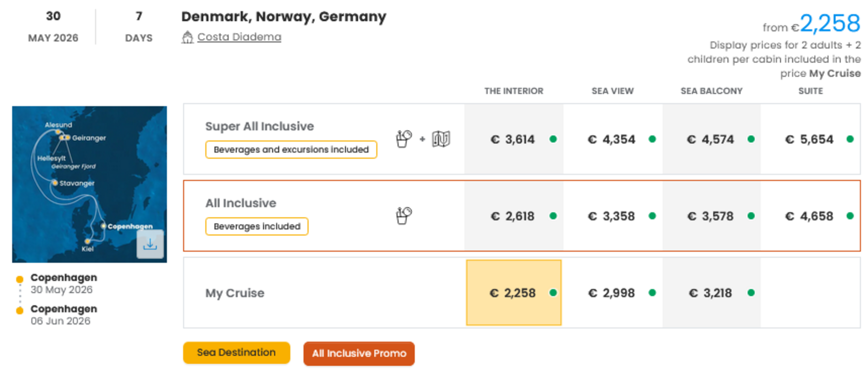This screenshot has width=868, height=377.
Task: Select All Inclusive Interior price €2,618
Action: (x=513, y=216)
